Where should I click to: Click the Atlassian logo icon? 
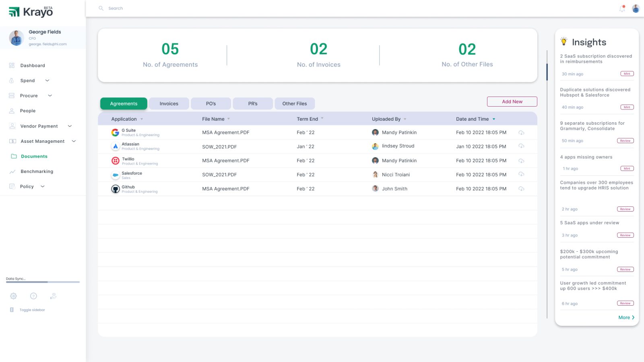coord(115,146)
